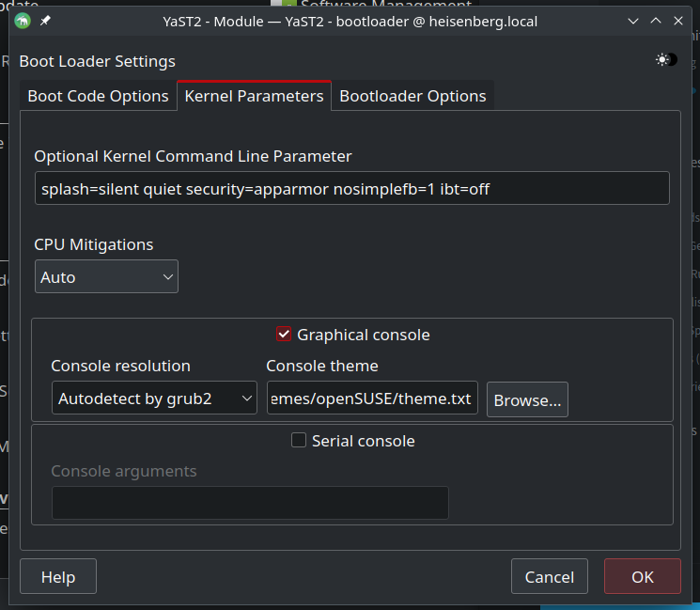
Task: Enable the Serial console checkbox
Action: [299, 441]
